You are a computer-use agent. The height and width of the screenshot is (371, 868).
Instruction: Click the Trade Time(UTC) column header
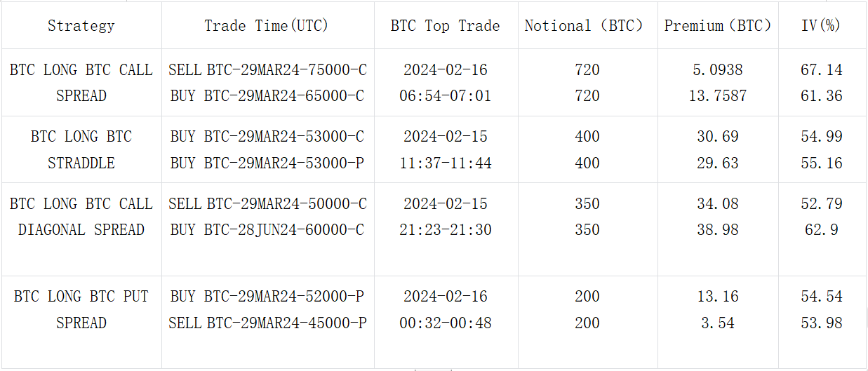pyautogui.click(x=267, y=26)
